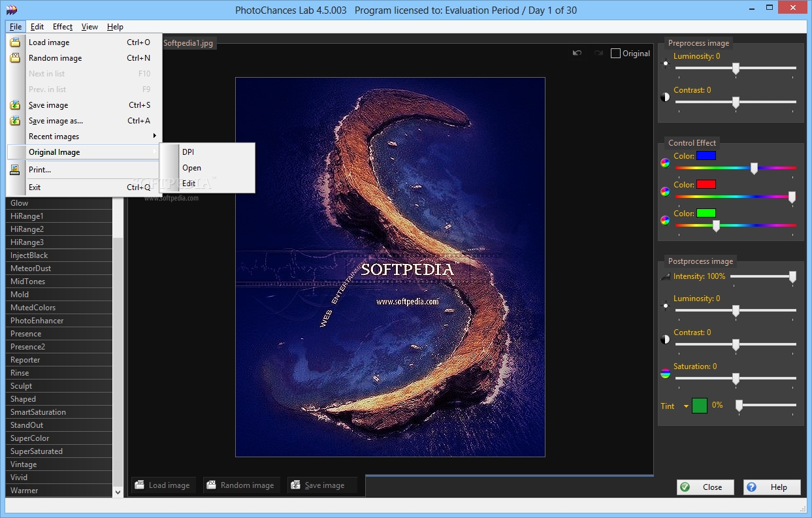
Task: Select the InjectBlack effect
Action: (59, 255)
